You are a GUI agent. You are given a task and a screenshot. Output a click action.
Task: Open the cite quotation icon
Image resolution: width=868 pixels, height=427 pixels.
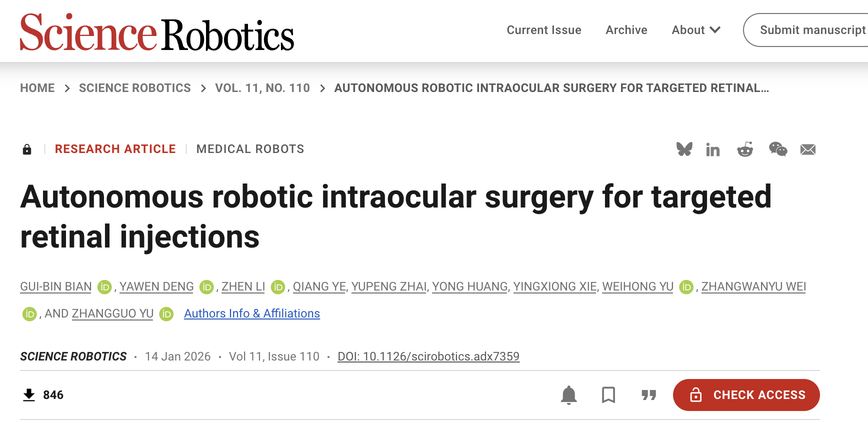[x=648, y=395]
